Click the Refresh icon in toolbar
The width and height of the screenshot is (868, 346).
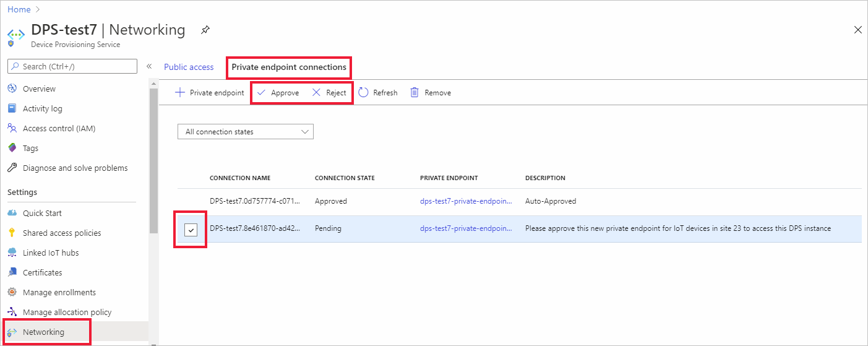pyautogui.click(x=364, y=92)
